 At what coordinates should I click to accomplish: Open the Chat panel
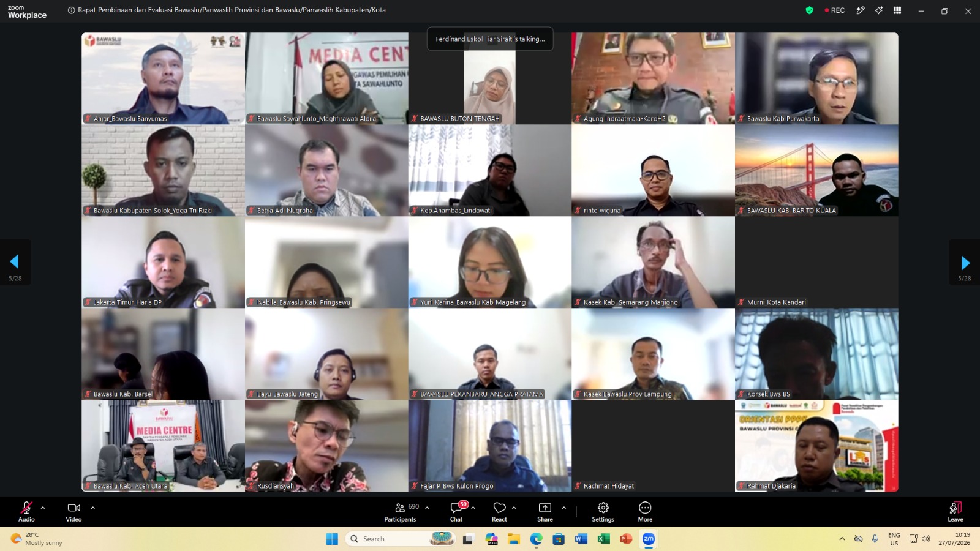(x=456, y=511)
